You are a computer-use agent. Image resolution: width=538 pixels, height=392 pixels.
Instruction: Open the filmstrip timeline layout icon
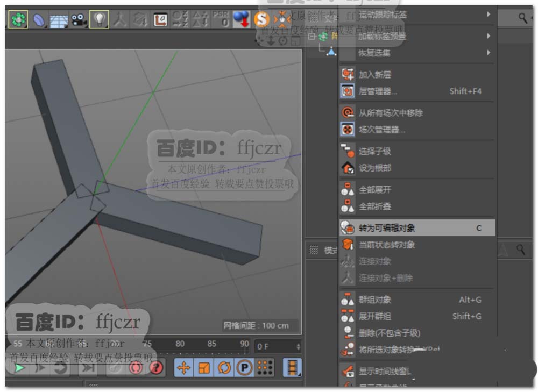pos(292,368)
